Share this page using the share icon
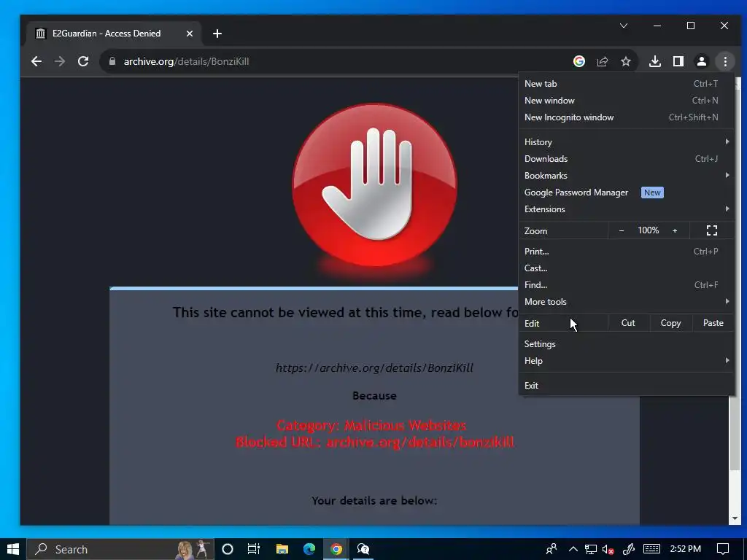 coord(603,61)
